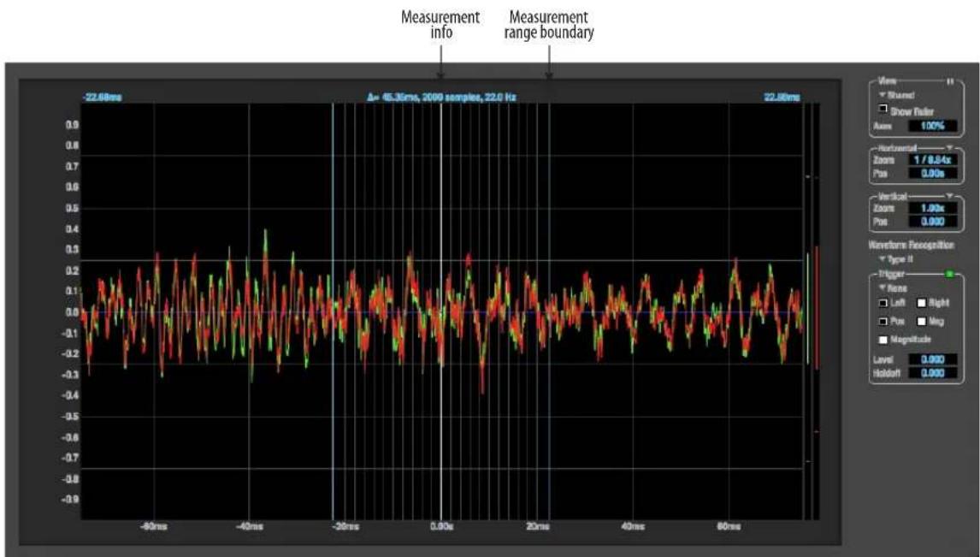Click the pause icon in the View panel

click(950, 81)
